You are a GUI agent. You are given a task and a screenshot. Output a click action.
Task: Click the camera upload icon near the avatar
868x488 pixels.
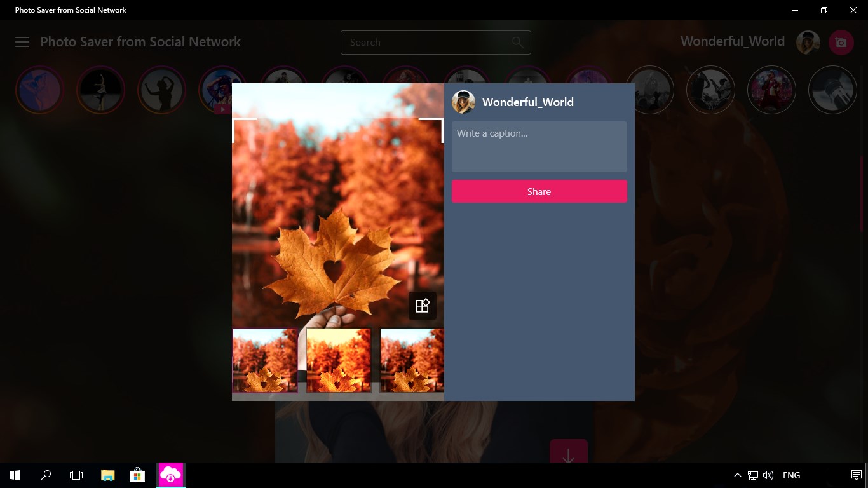point(841,42)
